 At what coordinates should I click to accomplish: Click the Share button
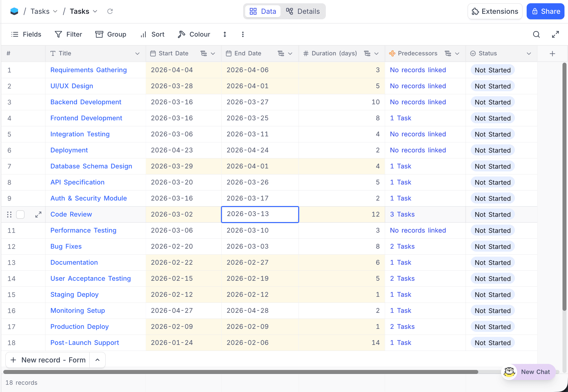point(545,11)
